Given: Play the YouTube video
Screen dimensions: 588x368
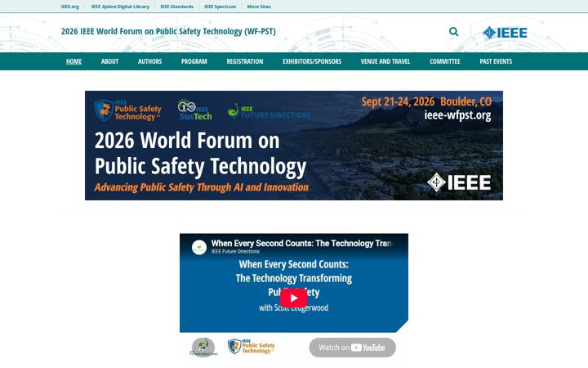Looking at the screenshot, I should pyautogui.click(x=294, y=298).
